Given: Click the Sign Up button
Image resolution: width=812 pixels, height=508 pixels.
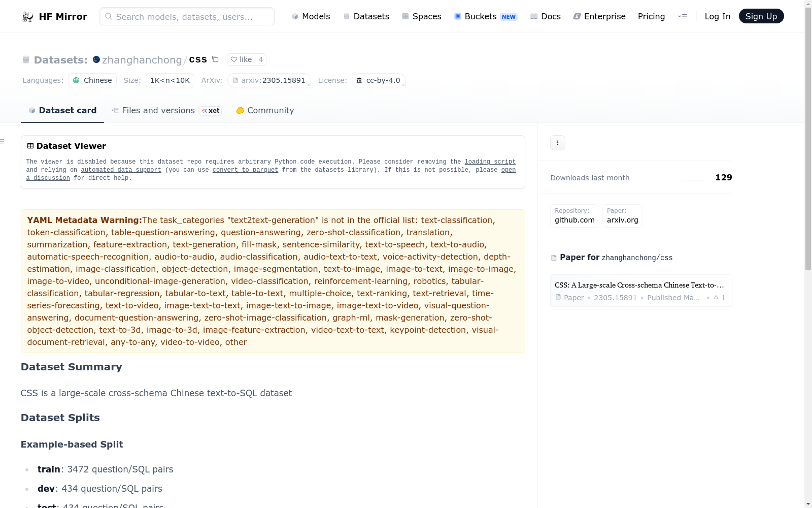Looking at the screenshot, I should point(761,16).
